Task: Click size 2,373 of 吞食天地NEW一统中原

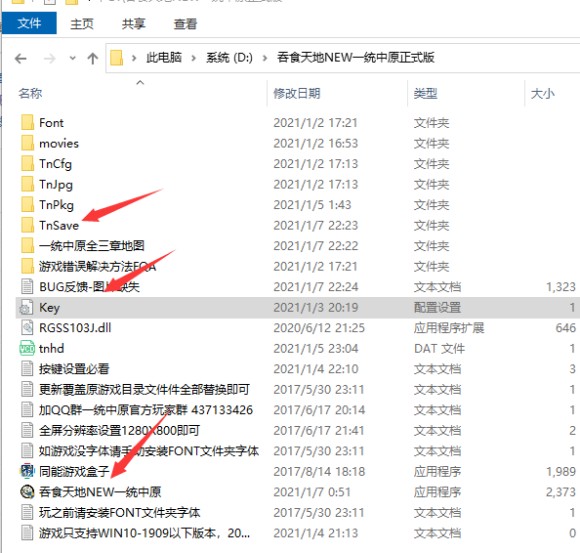Action: coord(561,492)
